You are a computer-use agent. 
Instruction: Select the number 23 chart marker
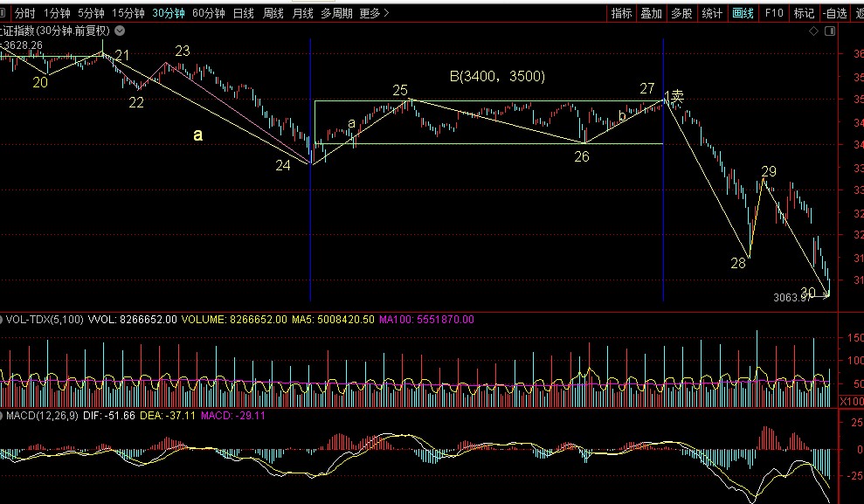tap(183, 52)
